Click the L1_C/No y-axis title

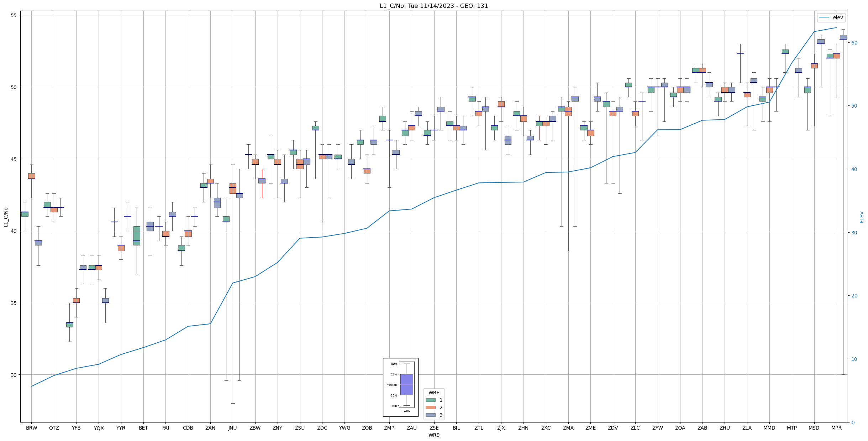click(6, 217)
